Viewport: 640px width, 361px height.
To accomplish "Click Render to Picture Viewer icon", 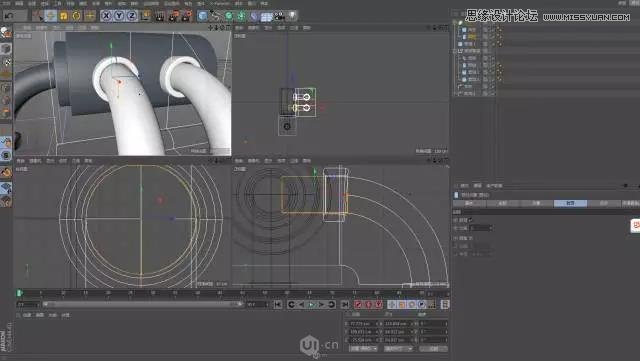I will click(x=173, y=16).
